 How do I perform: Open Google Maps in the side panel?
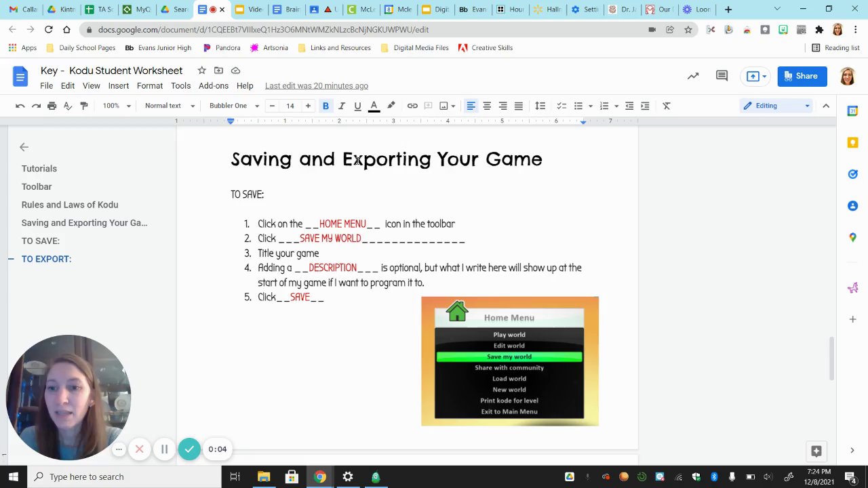(853, 238)
